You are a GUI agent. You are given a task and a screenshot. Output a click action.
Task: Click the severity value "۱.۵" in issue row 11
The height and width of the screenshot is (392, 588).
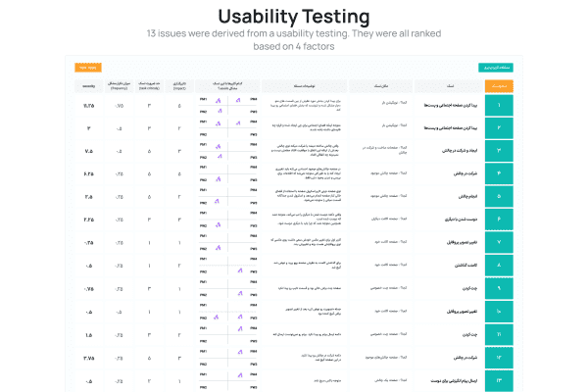click(x=88, y=335)
